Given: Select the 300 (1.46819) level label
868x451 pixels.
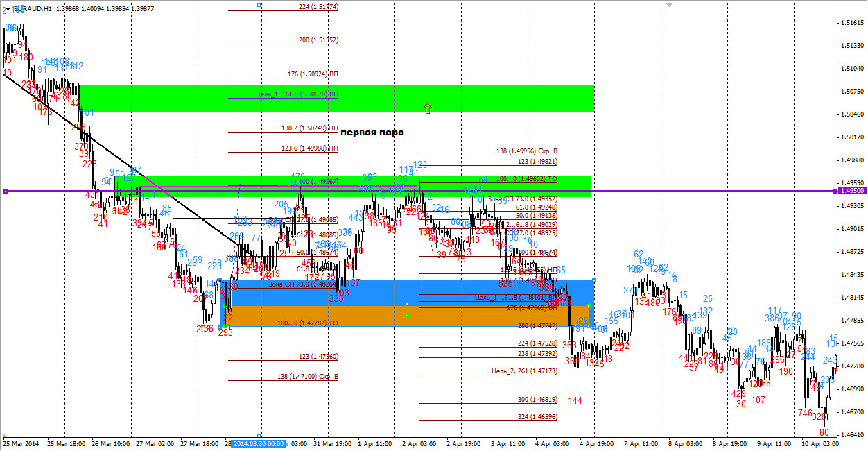Looking at the screenshot, I should click(537, 400).
